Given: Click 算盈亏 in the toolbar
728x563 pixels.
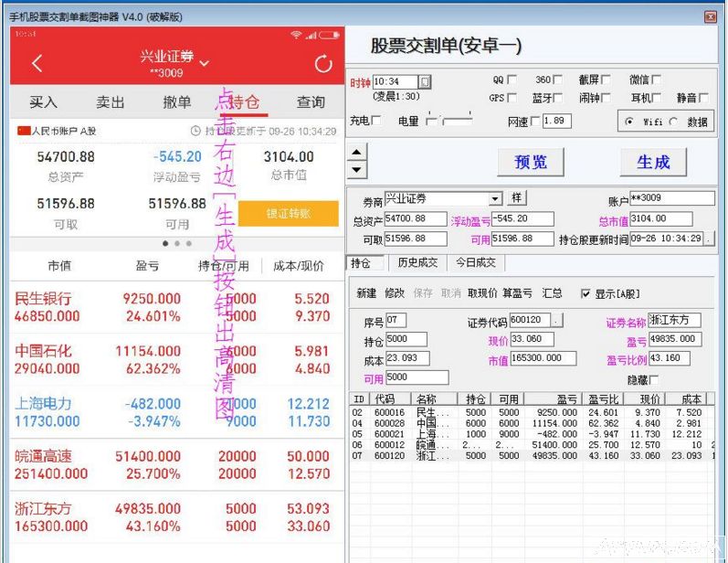Looking at the screenshot, I should coord(517,293).
